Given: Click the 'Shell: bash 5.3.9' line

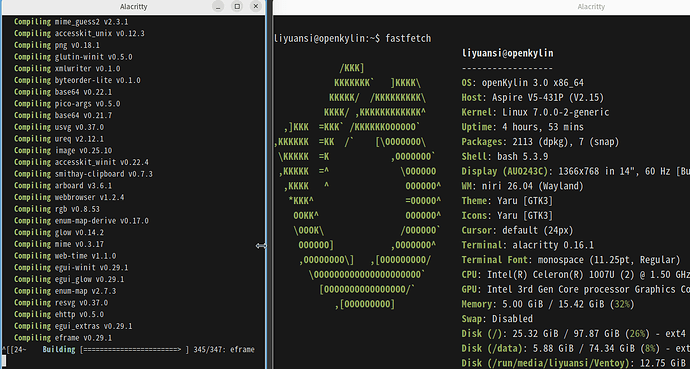Looking at the screenshot, I should [505, 157].
